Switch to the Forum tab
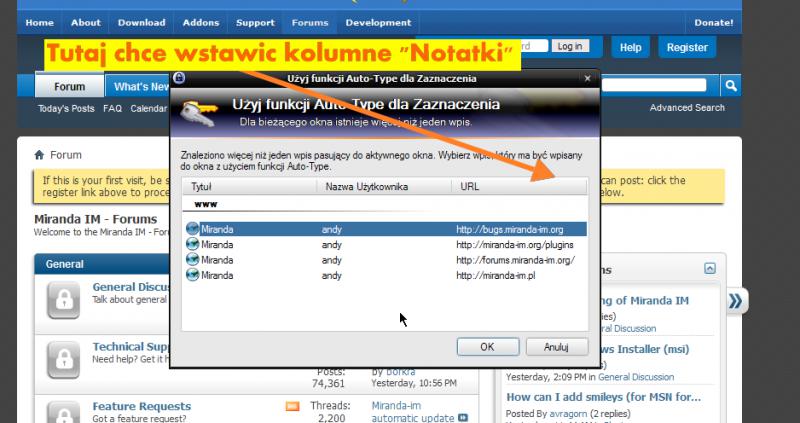 click(x=69, y=86)
